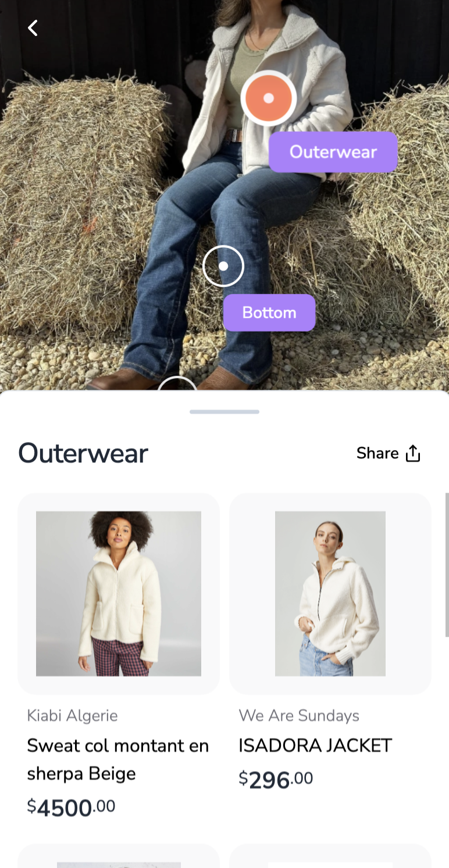
Task: Tap the back arrow icon
Action: (x=33, y=28)
